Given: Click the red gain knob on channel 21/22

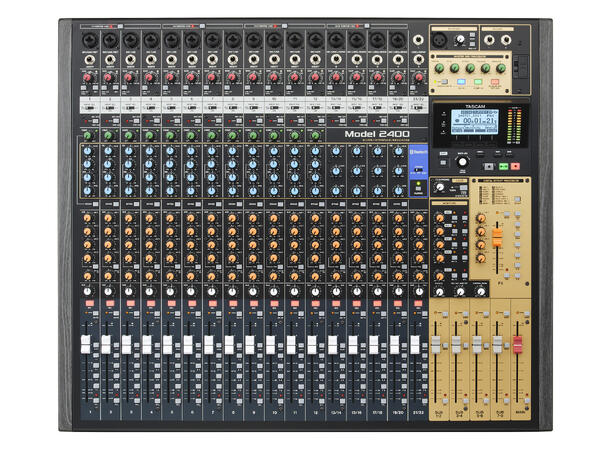Looking at the screenshot, I should 419,78.
